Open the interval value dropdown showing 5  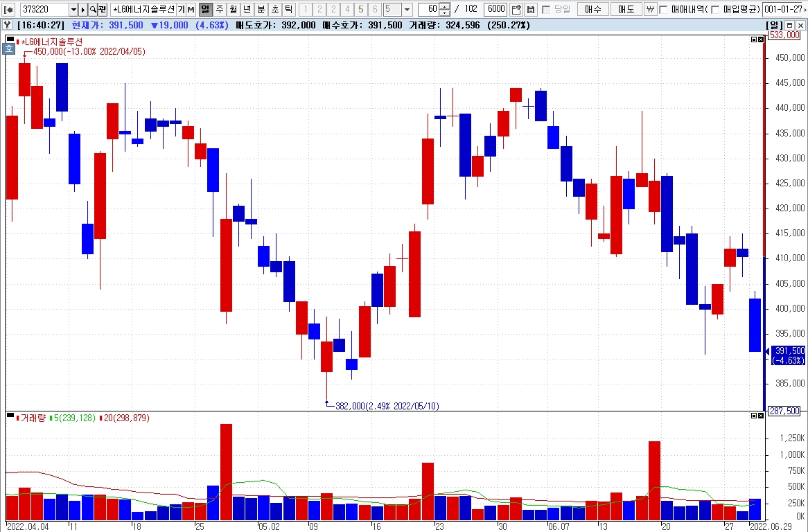pos(407,9)
